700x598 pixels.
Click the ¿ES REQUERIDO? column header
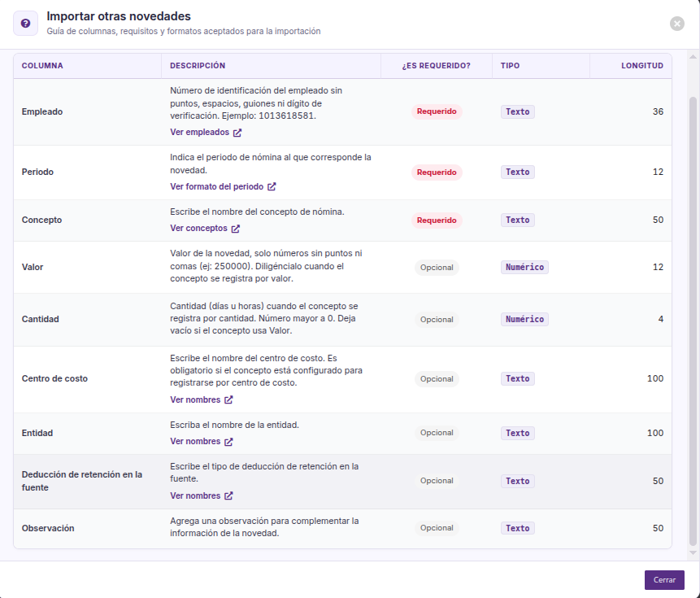pyautogui.click(x=436, y=66)
